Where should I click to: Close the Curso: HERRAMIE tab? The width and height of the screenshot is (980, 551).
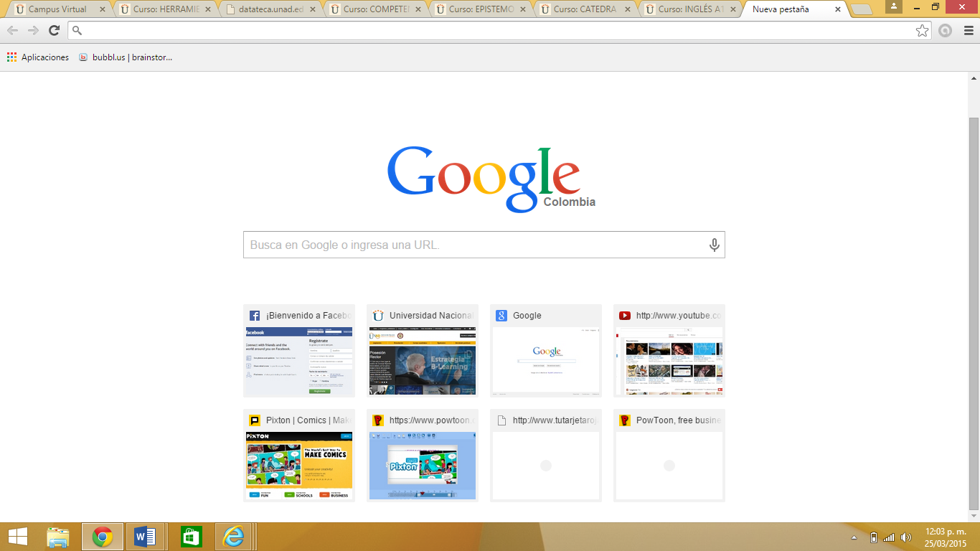point(207,9)
